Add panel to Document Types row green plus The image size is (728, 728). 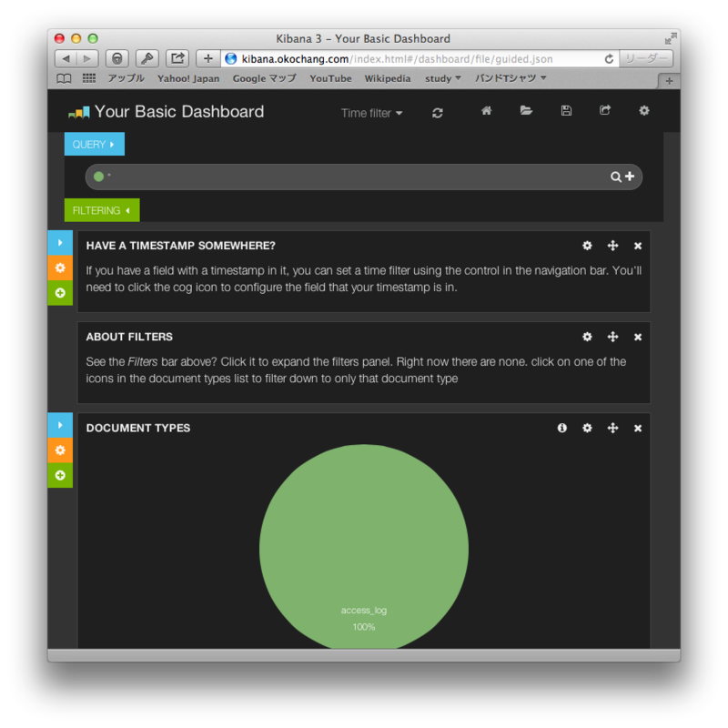(60, 475)
